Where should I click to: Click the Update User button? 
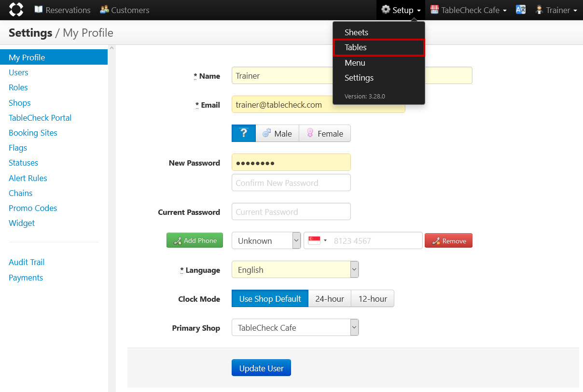[261, 368]
